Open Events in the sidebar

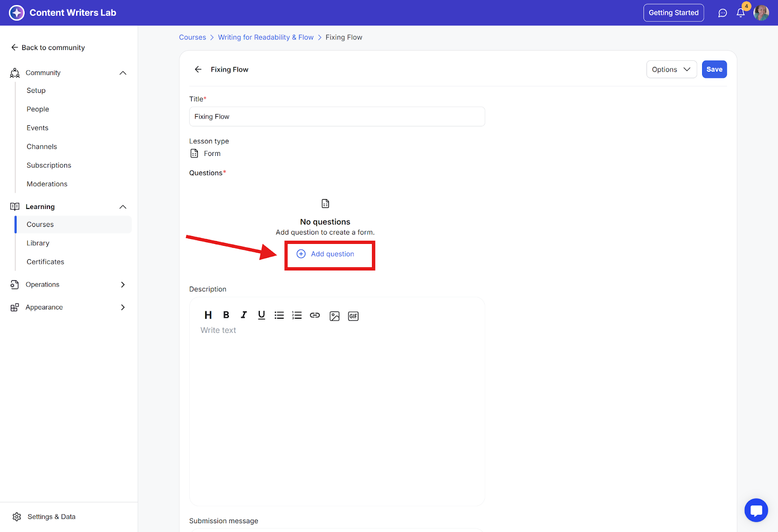click(x=37, y=128)
